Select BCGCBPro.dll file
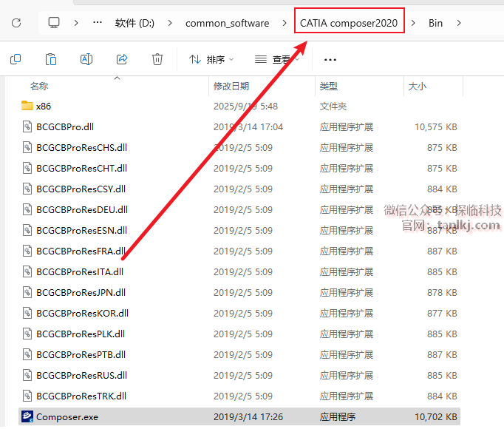The height and width of the screenshot is (429, 504). click(x=65, y=126)
